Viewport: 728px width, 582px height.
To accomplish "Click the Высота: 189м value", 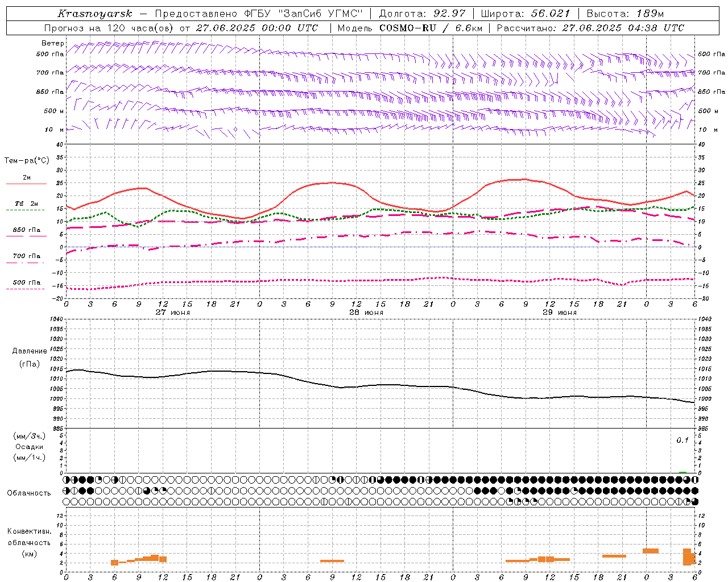I will click(625, 14).
